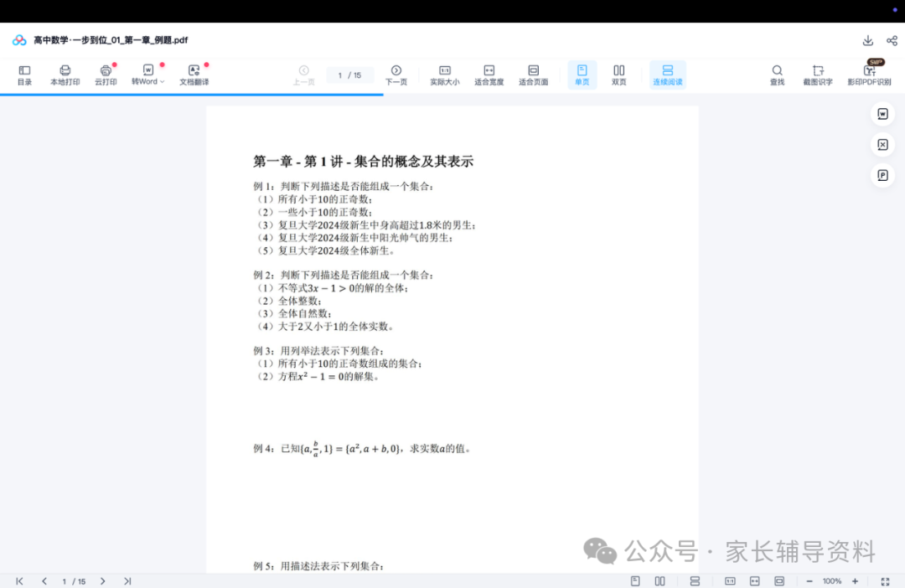
Task: Click 影印PDF识别 scanned PDF recognition
Action: click(869, 75)
